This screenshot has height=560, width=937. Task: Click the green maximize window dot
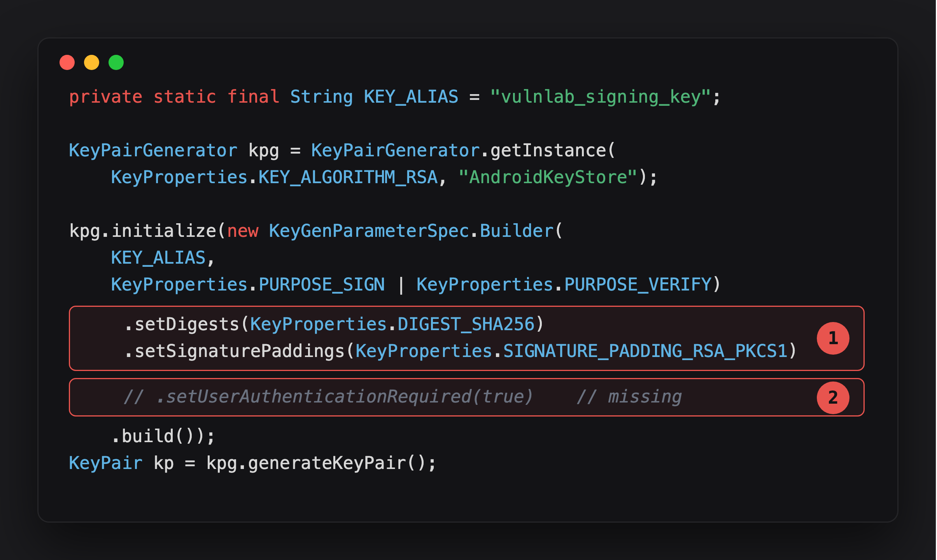click(116, 62)
